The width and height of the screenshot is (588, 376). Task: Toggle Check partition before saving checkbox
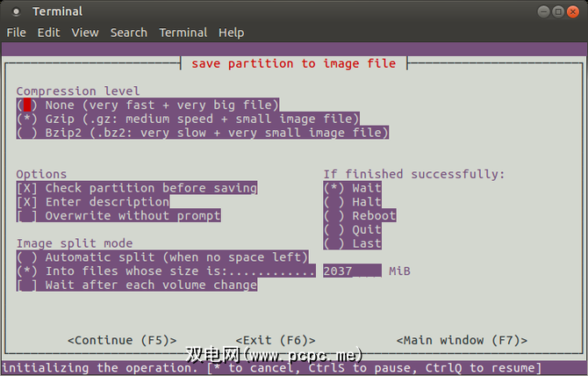[x=137, y=188]
